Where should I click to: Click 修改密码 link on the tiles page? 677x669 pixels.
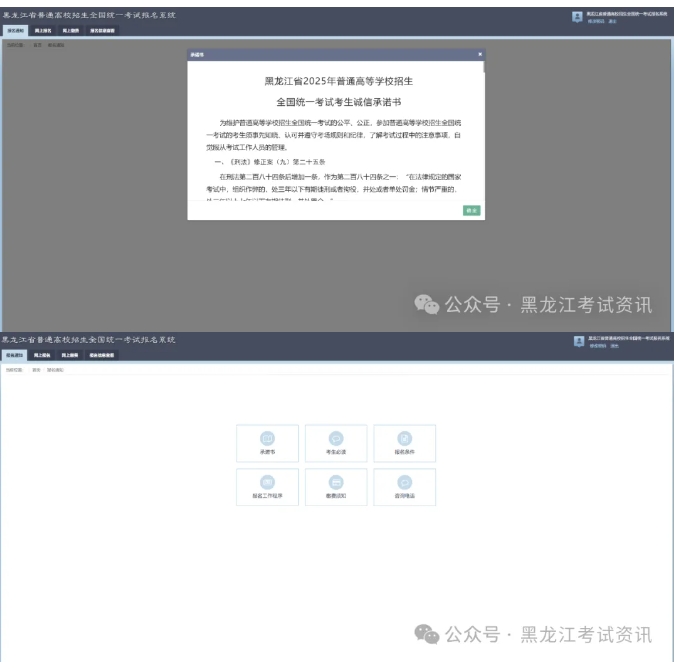click(x=598, y=346)
